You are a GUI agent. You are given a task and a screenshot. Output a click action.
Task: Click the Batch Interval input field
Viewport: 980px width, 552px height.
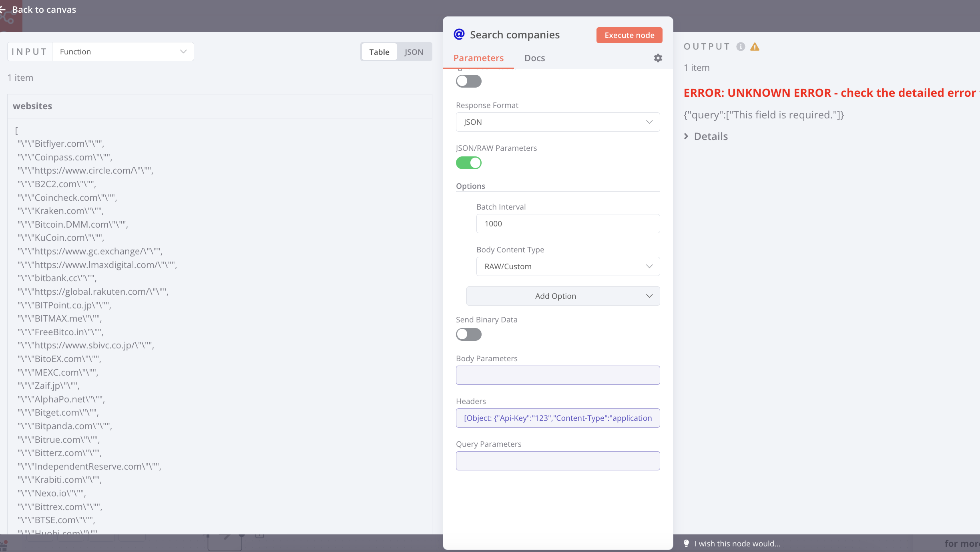[x=568, y=224]
